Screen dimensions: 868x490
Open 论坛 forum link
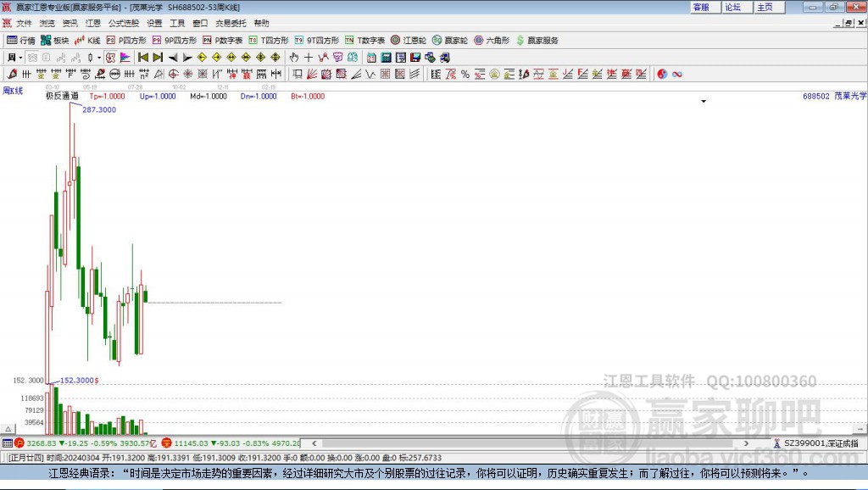click(737, 7)
